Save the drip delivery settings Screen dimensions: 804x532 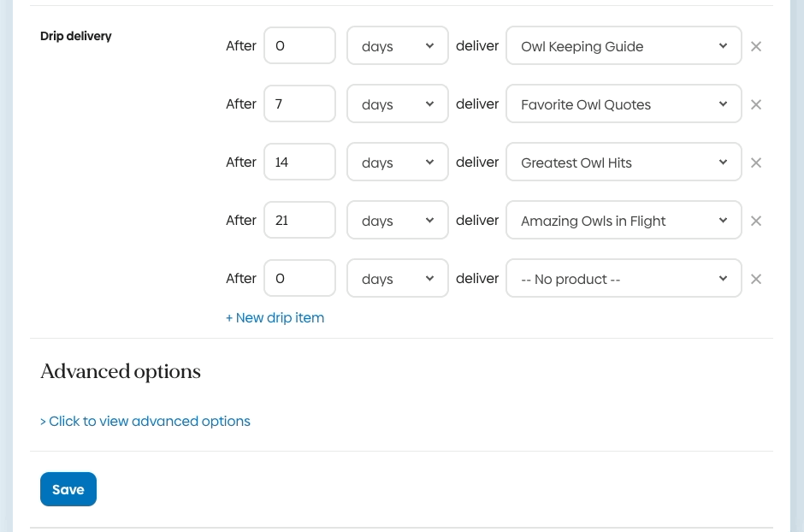[68, 489]
